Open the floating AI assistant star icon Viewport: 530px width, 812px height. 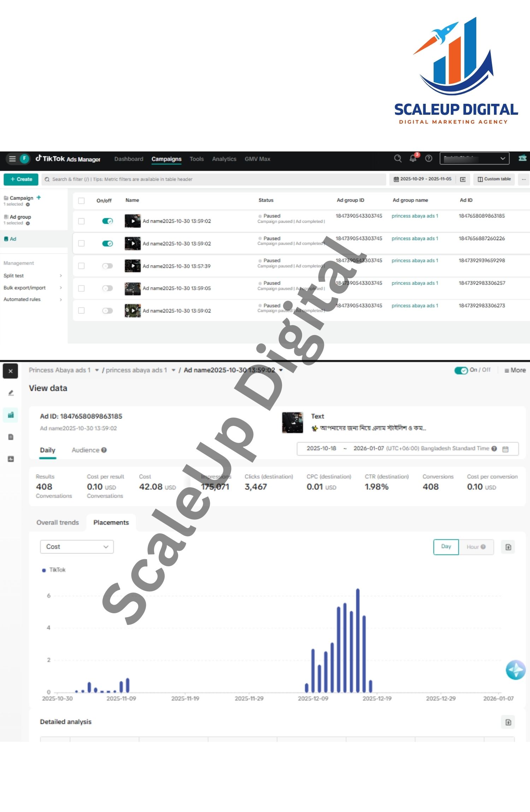tap(516, 670)
